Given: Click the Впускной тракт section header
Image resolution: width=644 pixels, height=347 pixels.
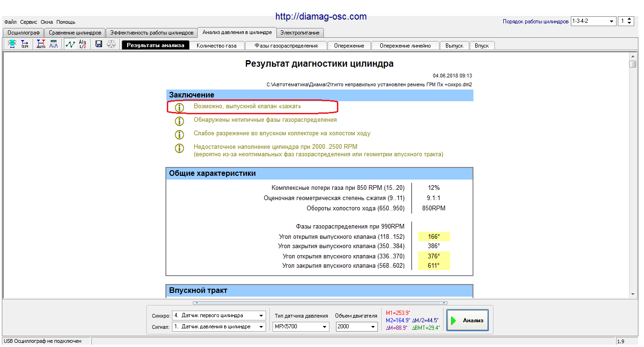Looking at the screenshot, I should pyautogui.click(x=320, y=291).
